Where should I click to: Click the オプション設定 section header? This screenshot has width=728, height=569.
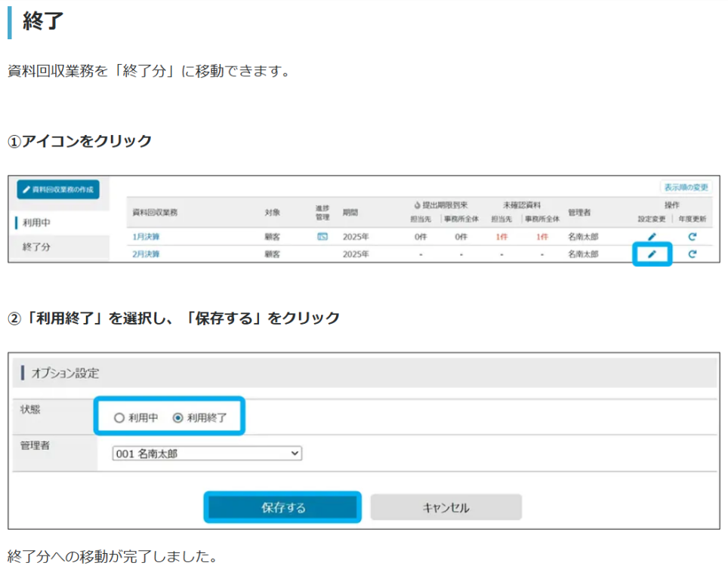[65, 373]
